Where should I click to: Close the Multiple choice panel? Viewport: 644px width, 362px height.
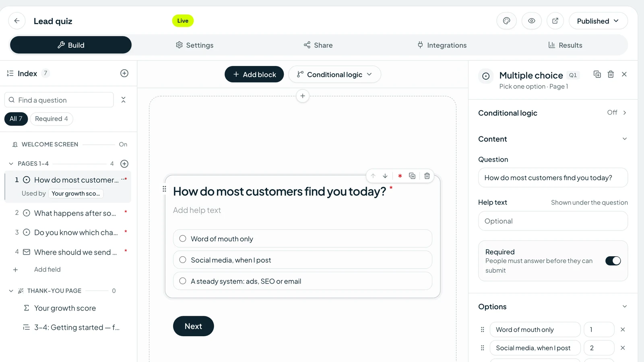pyautogui.click(x=624, y=74)
